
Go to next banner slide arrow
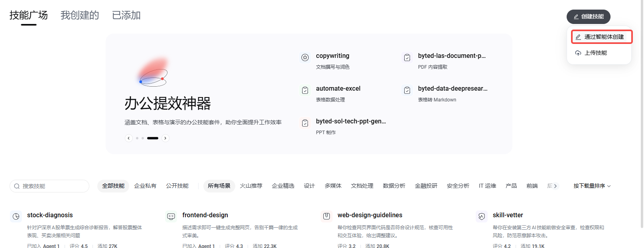165,138
